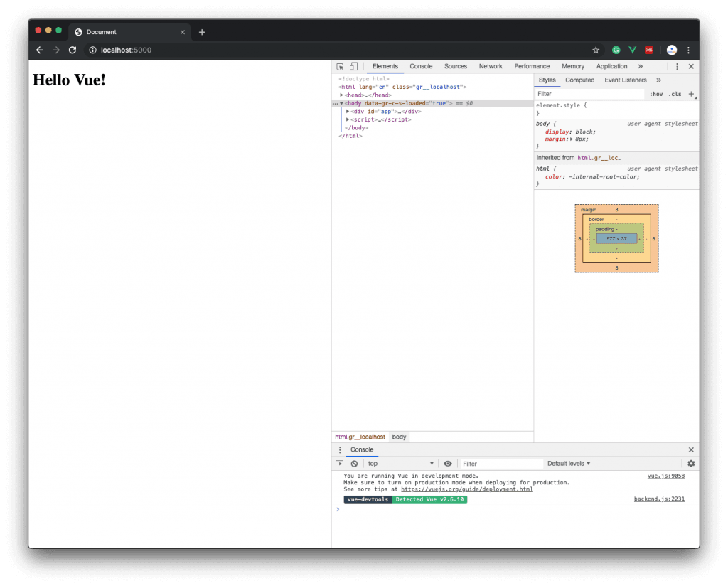Toggle the console sidebar icon
The image size is (728, 586).
pos(339,464)
